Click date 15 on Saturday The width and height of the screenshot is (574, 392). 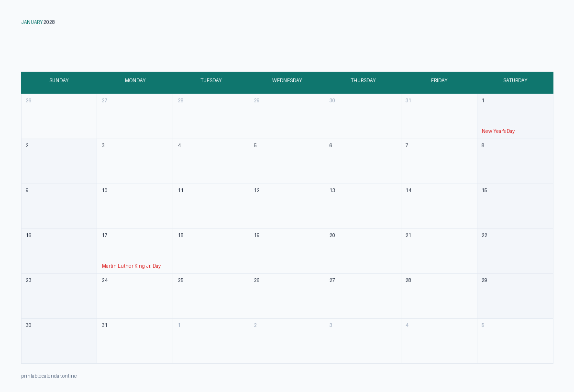tap(484, 190)
